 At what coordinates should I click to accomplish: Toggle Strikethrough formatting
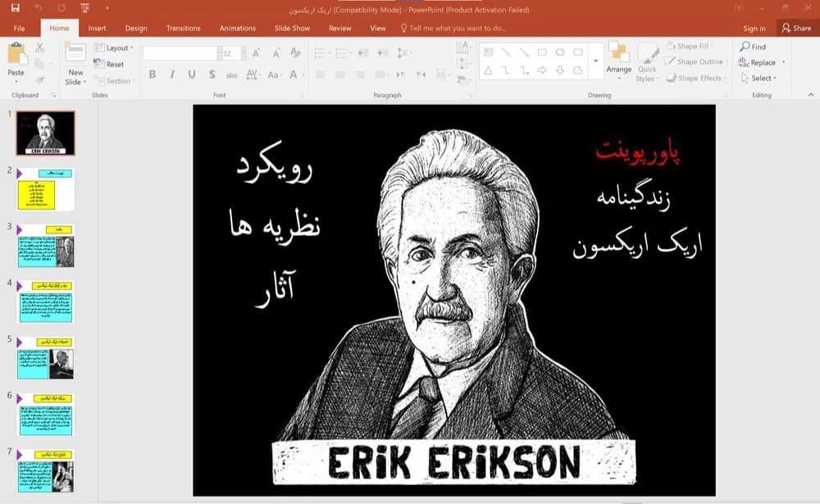click(x=232, y=75)
